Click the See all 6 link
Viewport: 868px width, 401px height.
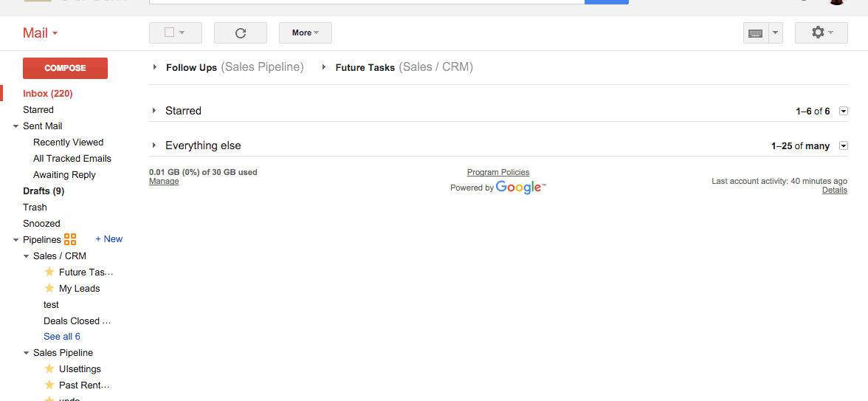(x=62, y=337)
